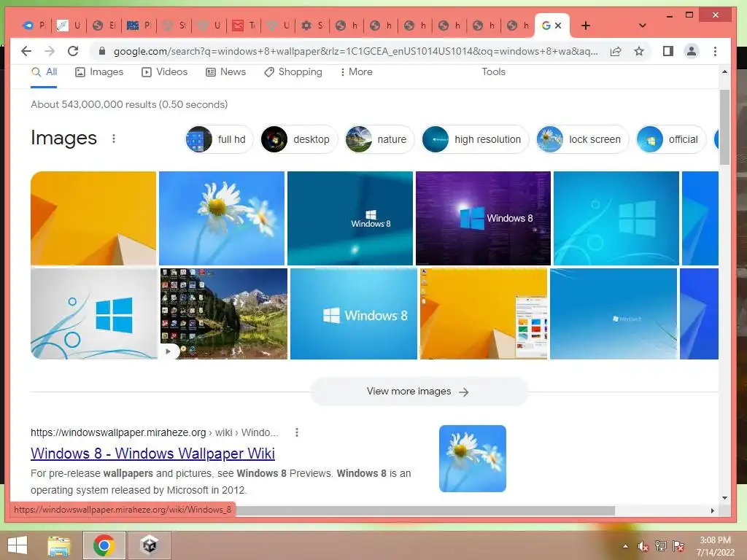Select the All search tab
This screenshot has width=747, height=560.
(44, 72)
